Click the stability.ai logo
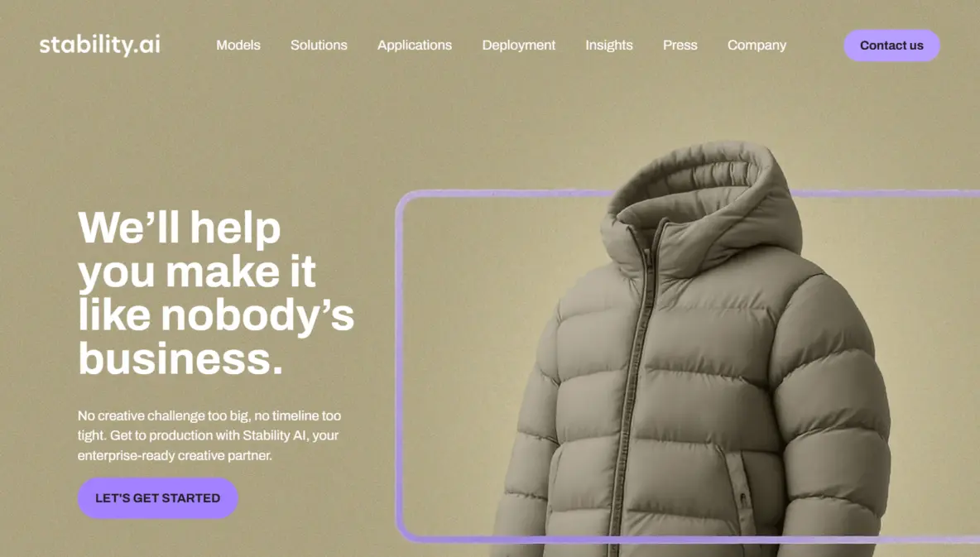This screenshot has height=557, width=980. pyautogui.click(x=100, y=45)
